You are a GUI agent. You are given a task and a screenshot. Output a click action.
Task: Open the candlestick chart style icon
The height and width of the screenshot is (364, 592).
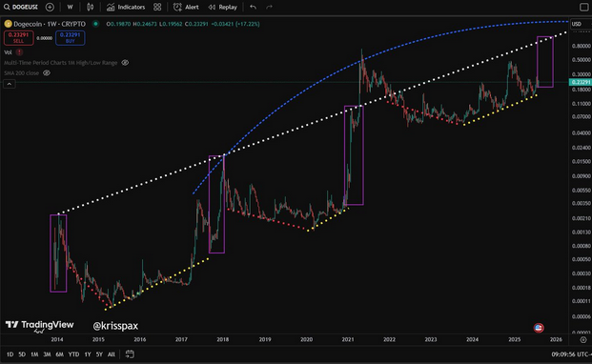pyautogui.click(x=90, y=7)
